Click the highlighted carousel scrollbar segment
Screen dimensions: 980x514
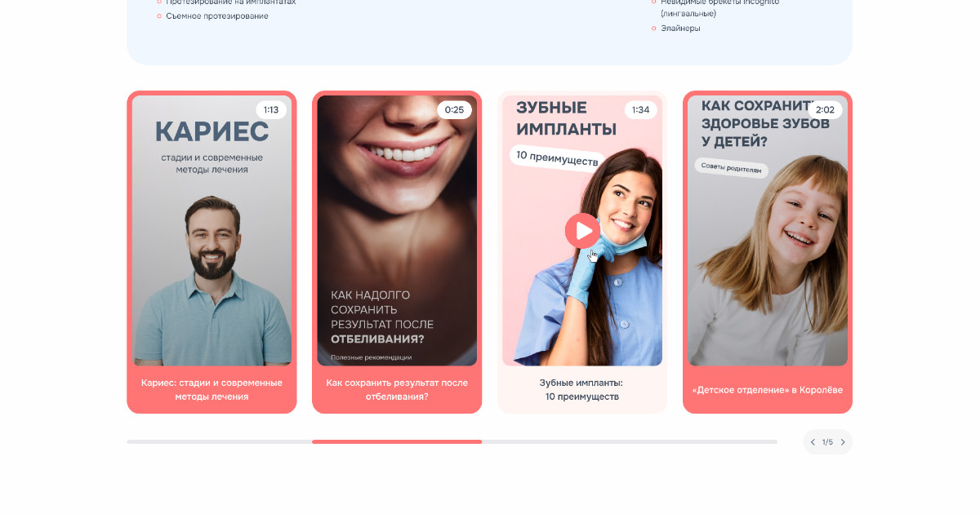[x=397, y=441]
